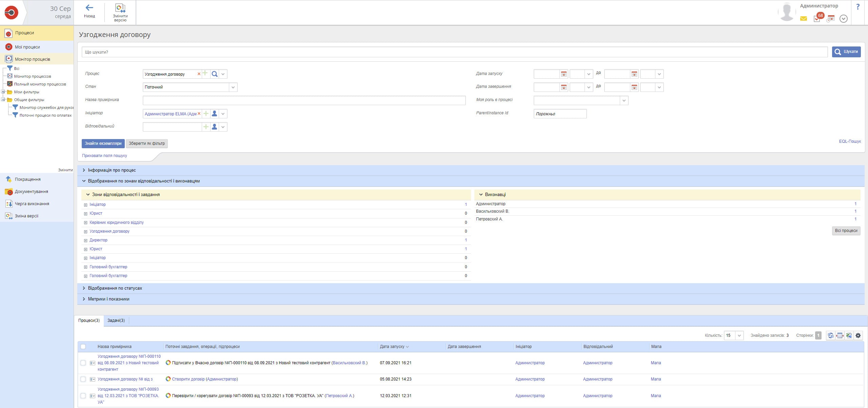Expand the Метрики і показники section
Viewport: 868px width, 408px height.
108,299
